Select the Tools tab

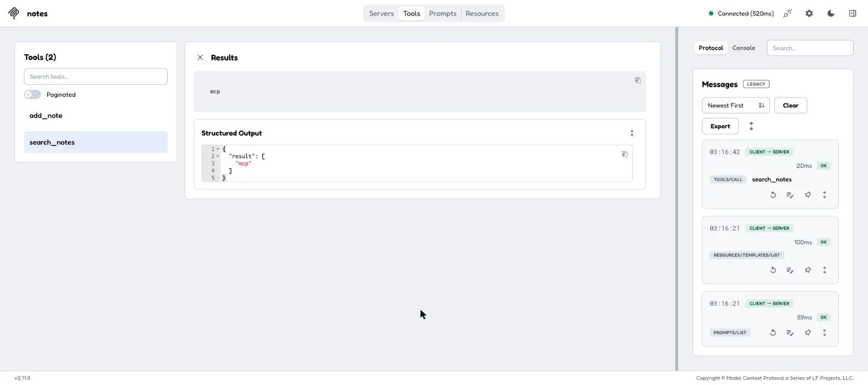coord(411,13)
